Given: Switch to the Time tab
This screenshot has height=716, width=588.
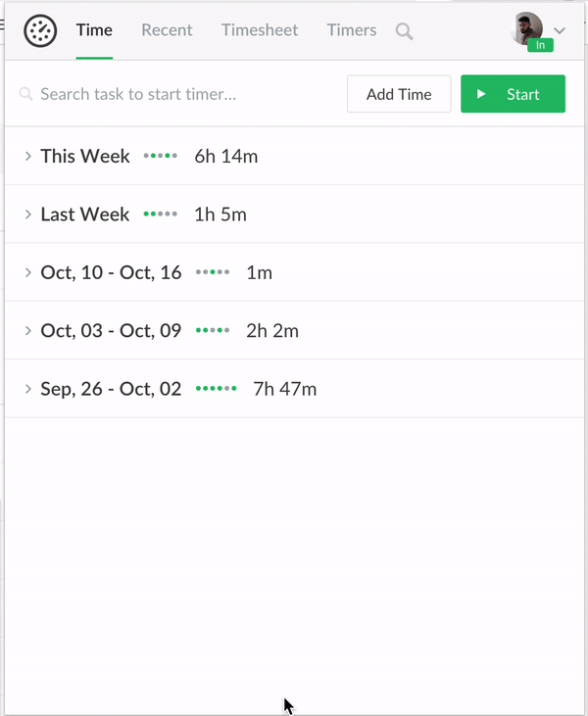Looking at the screenshot, I should pyautogui.click(x=94, y=30).
